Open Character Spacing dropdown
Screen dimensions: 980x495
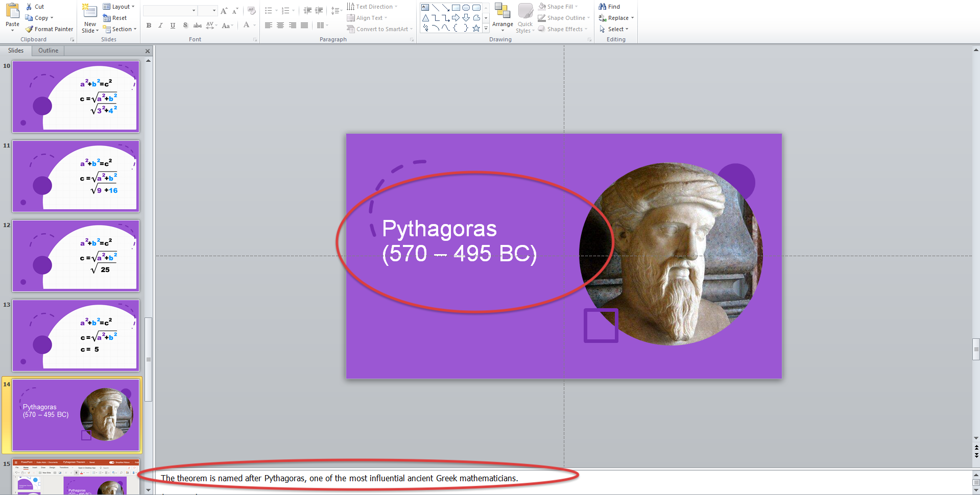coord(211,25)
